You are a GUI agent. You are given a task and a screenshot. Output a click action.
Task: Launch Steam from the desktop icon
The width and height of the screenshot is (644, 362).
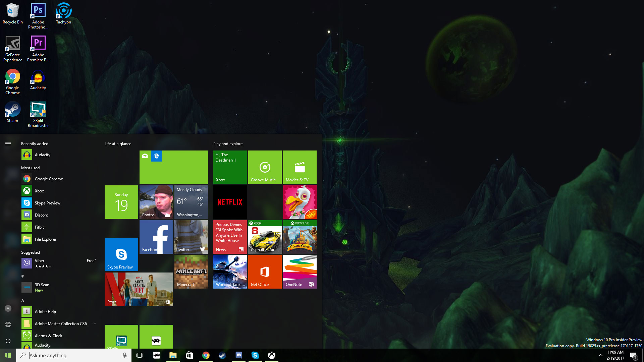pyautogui.click(x=12, y=112)
